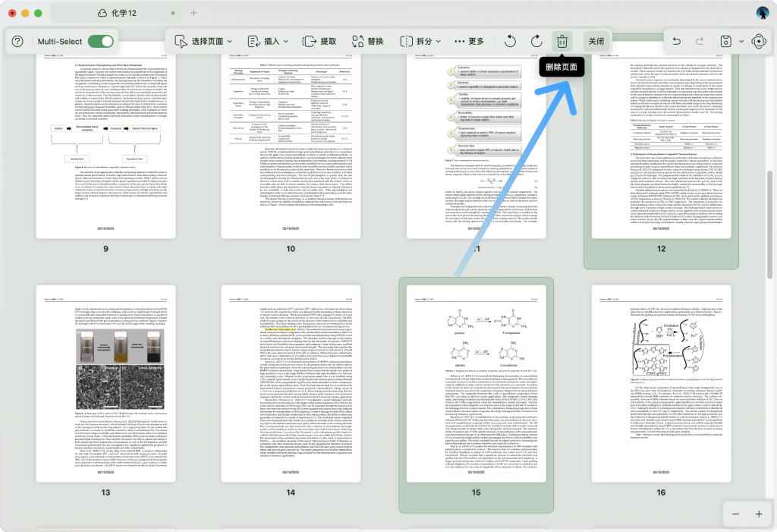Viewport: 777px width, 532px height.
Task: Deselect page 12 thumbnail
Action: [x=661, y=146]
